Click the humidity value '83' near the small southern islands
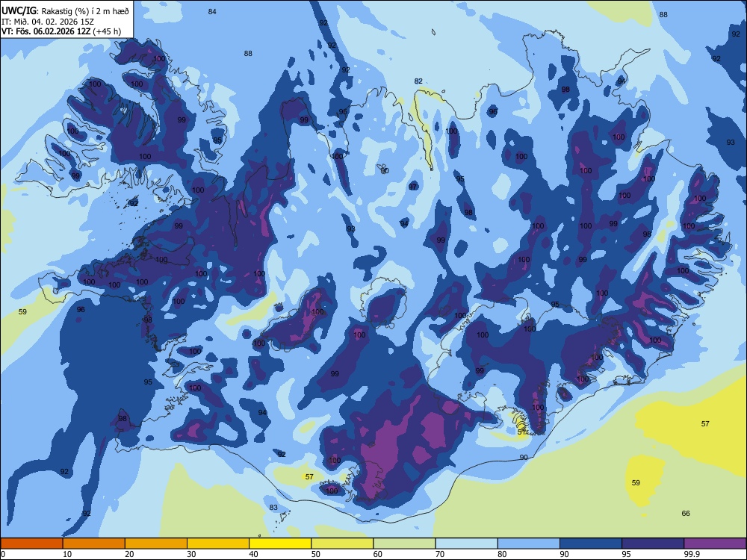The width and height of the screenshot is (747, 560). tap(273, 507)
